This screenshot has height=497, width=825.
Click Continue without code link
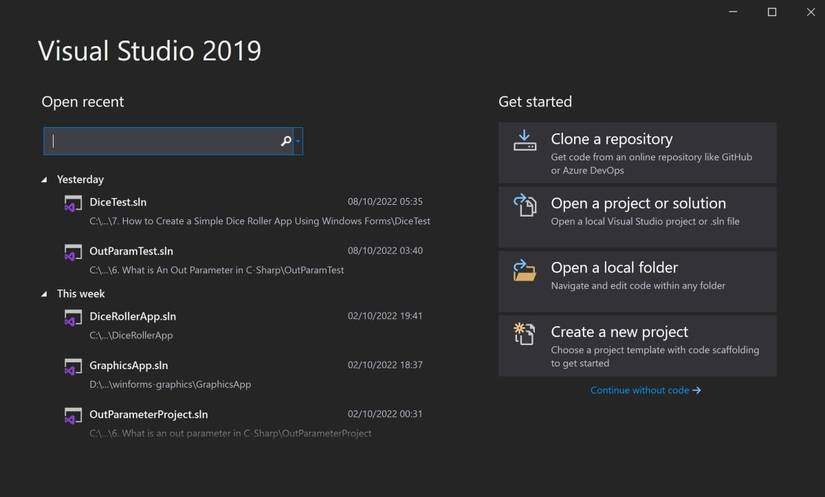[645, 390]
